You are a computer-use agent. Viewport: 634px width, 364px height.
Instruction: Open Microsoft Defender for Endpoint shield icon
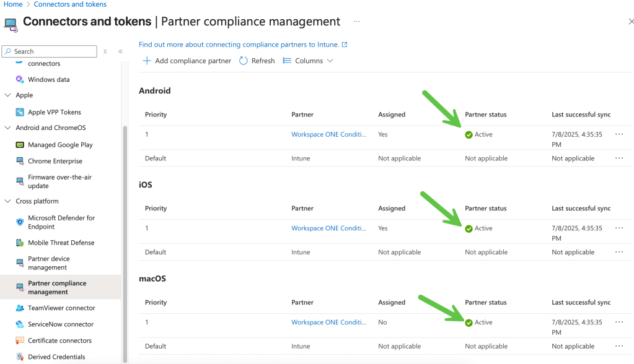tap(20, 222)
